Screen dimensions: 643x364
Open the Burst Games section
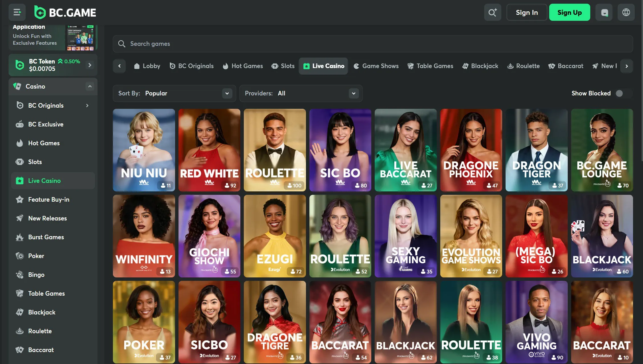tap(46, 237)
